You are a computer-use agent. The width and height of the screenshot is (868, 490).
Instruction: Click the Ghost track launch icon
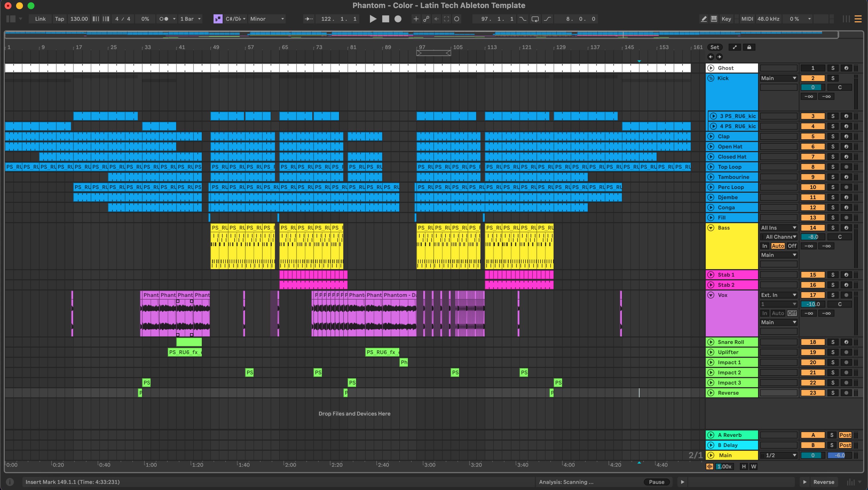coord(711,68)
